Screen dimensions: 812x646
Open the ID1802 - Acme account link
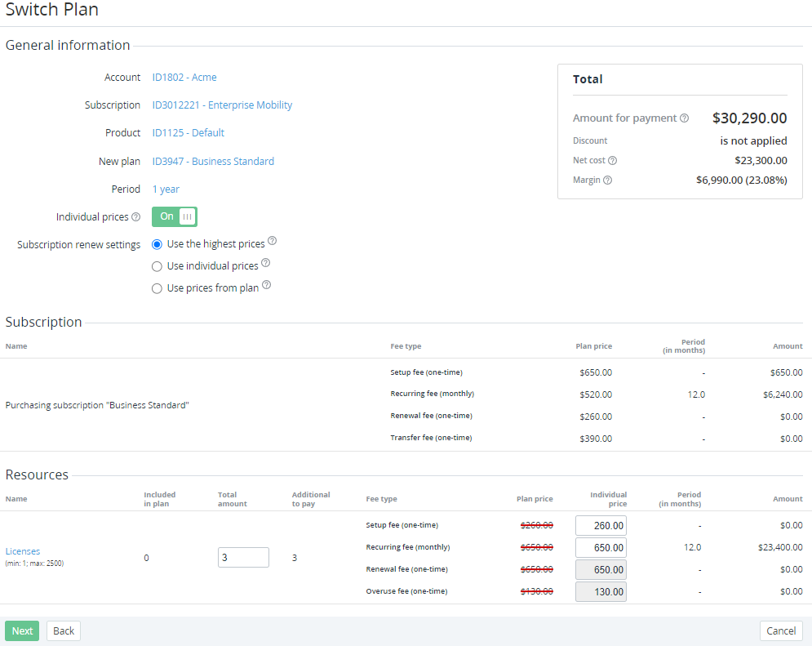pyautogui.click(x=184, y=78)
